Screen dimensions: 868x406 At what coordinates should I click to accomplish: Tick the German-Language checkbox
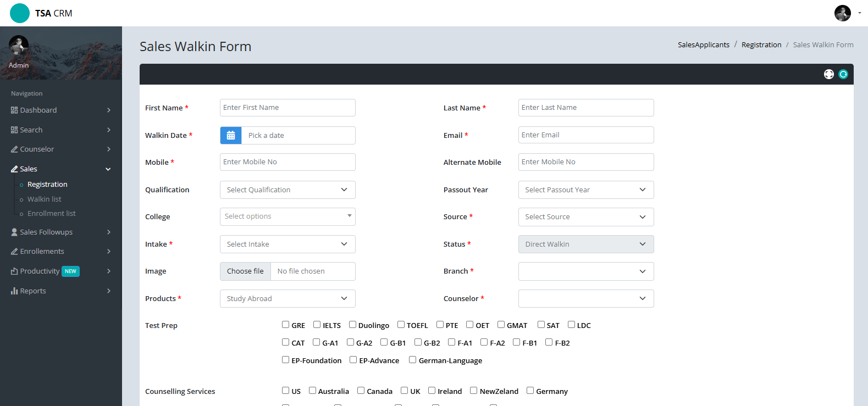coord(412,360)
